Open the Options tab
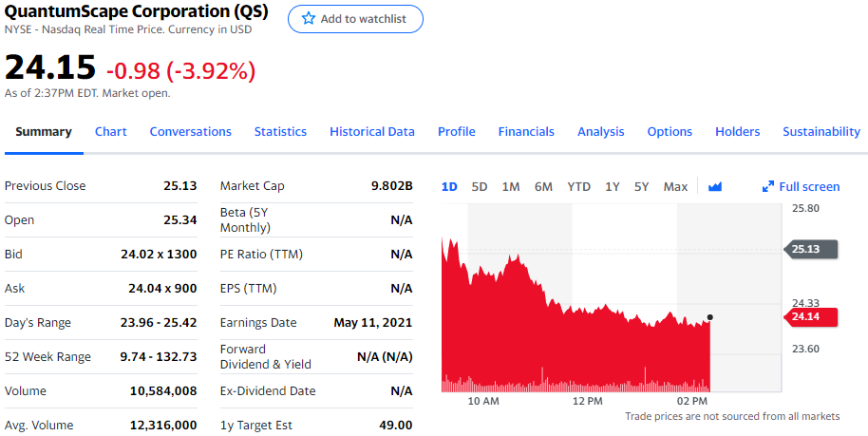 click(670, 132)
